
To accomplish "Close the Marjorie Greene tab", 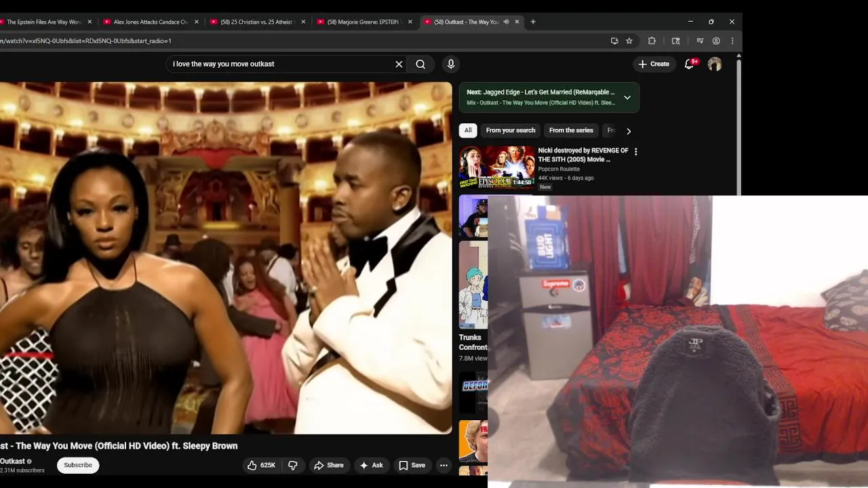I will coord(410,22).
